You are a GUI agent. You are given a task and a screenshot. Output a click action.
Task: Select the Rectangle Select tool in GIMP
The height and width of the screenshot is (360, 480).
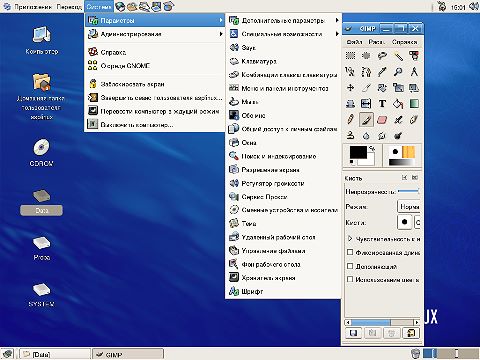click(350, 56)
